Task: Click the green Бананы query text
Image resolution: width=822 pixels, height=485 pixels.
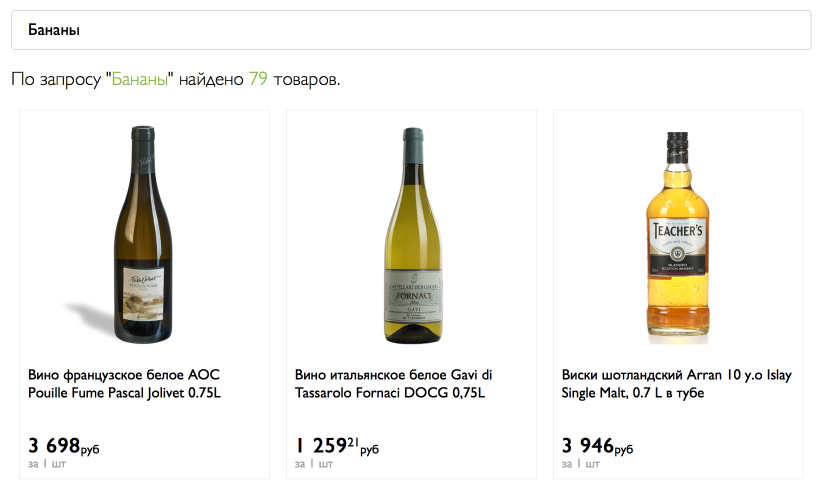Action: tap(141, 79)
